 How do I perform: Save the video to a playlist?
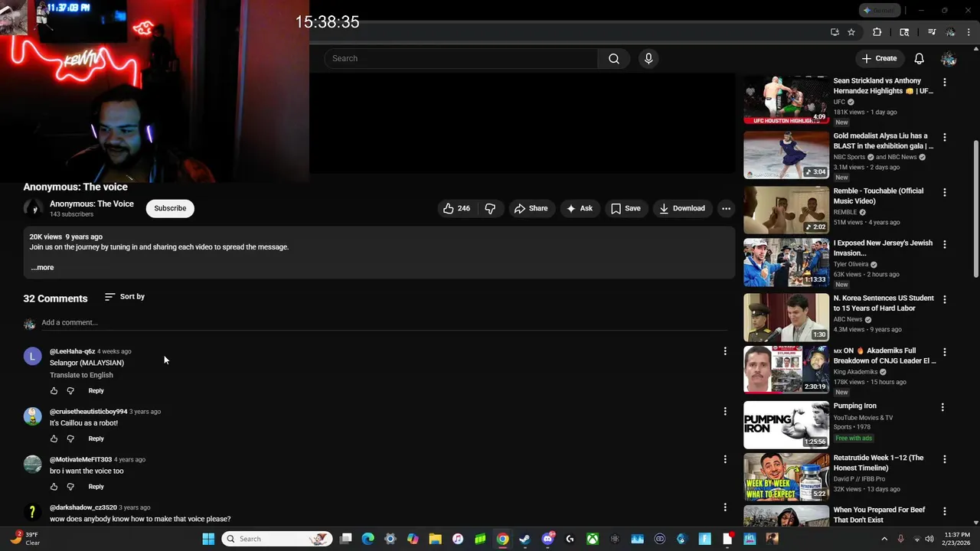tap(626, 208)
